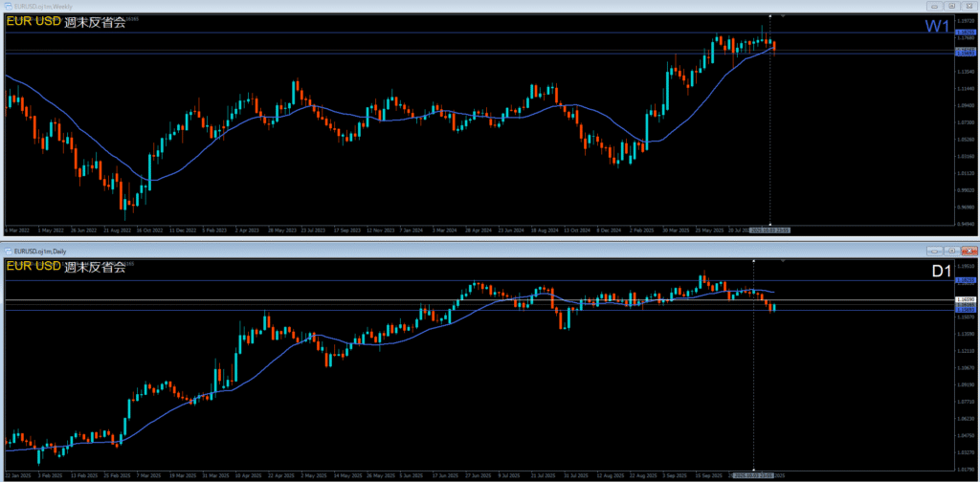Select the D1 label on the lower chart
980x482 pixels.
pyautogui.click(x=941, y=272)
